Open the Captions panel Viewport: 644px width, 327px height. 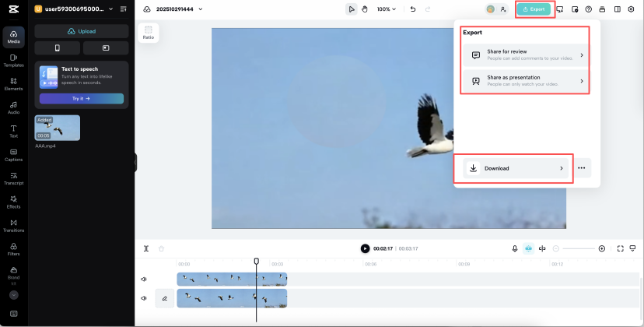(13, 155)
